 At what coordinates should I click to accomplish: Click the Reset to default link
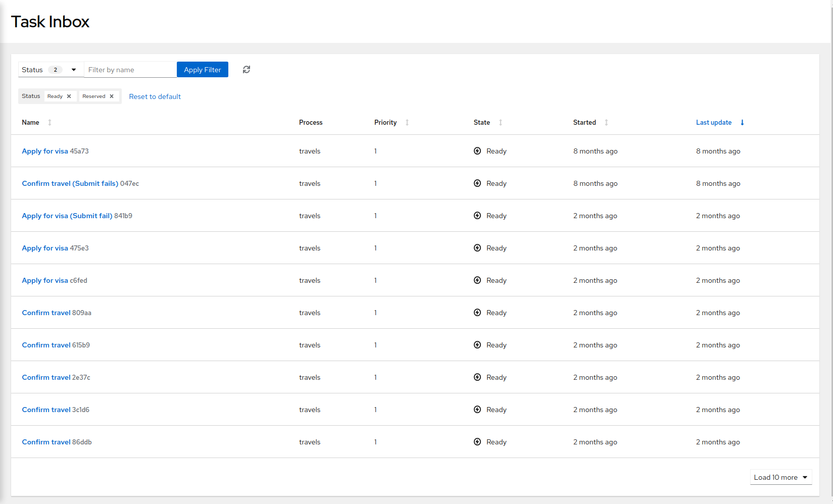[x=155, y=96]
